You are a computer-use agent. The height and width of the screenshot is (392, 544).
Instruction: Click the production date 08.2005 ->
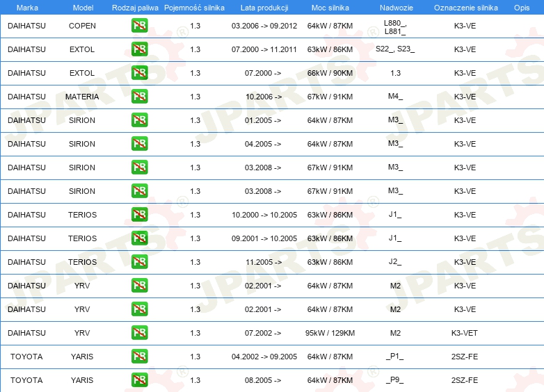(x=263, y=380)
